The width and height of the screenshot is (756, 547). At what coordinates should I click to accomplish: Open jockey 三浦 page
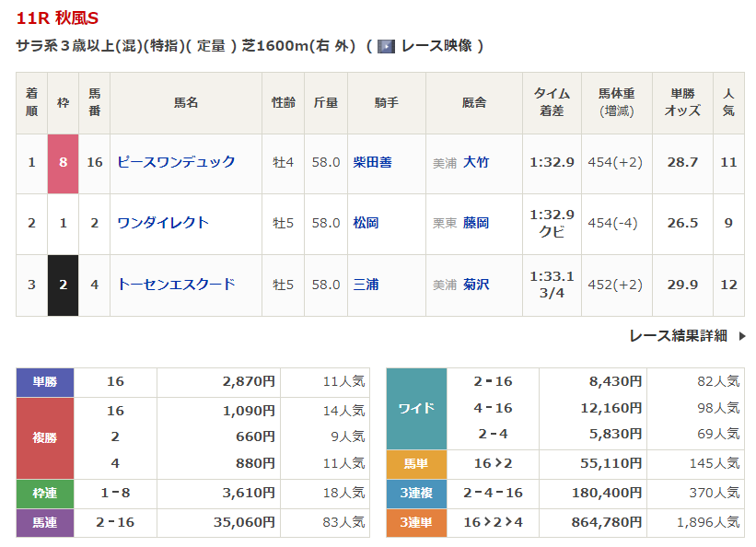366,285
